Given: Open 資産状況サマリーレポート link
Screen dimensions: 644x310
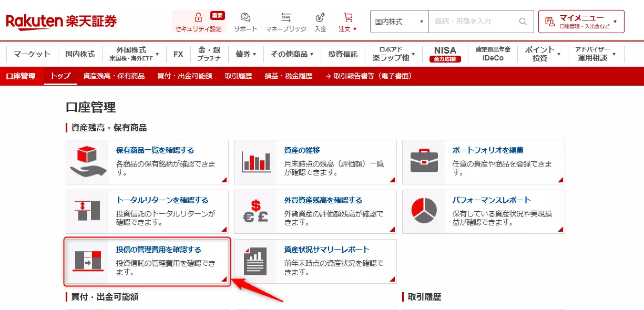Looking at the screenshot, I should click(327, 250).
